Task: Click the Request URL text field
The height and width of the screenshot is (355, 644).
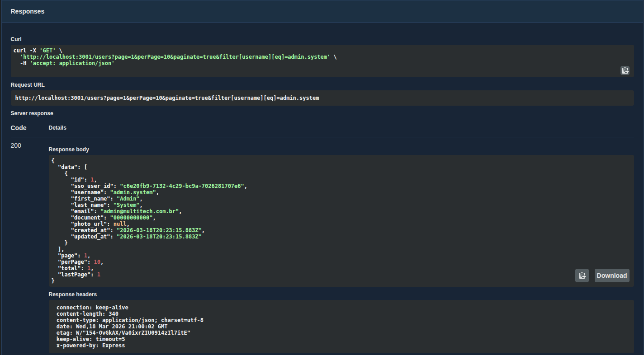Action: click(322, 98)
